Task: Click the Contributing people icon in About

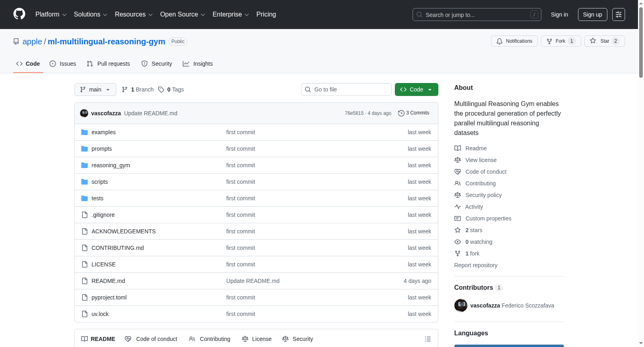Action: click(458, 183)
